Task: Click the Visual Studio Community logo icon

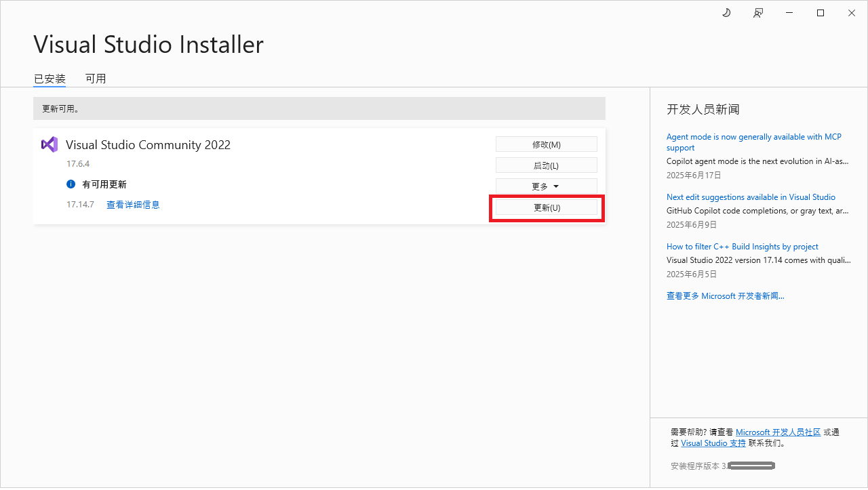Action: pos(50,144)
